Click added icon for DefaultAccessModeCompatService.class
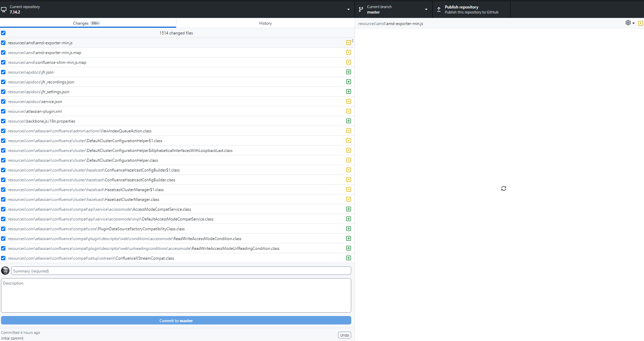644x341 pixels. tap(348, 219)
